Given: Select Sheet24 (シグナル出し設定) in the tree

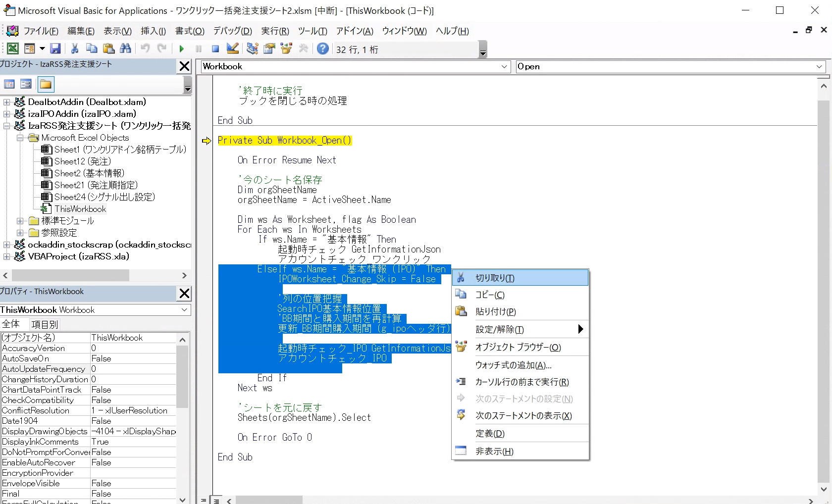Looking at the screenshot, I should pos(104,197).
